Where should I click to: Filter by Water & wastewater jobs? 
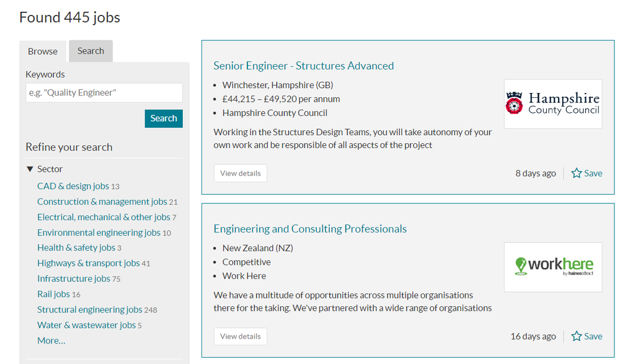86,325
